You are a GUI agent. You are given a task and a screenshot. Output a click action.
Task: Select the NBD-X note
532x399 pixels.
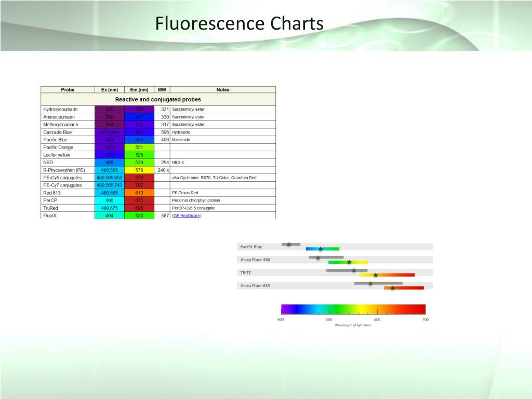click(x=178, y=163)
